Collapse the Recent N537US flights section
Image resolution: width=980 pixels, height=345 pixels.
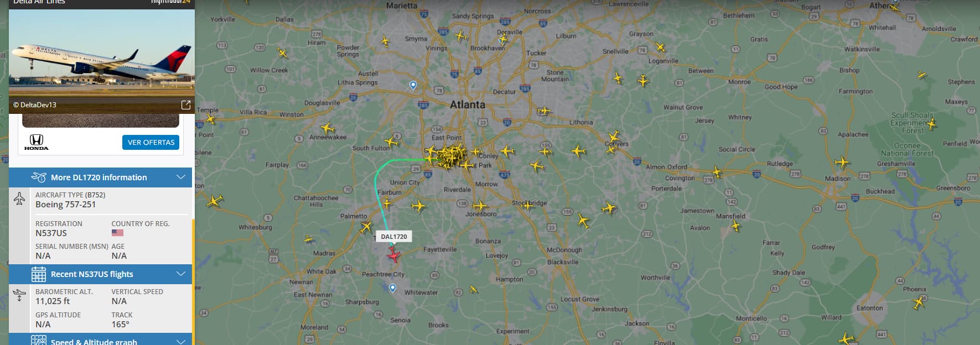(x=180, y=274)
